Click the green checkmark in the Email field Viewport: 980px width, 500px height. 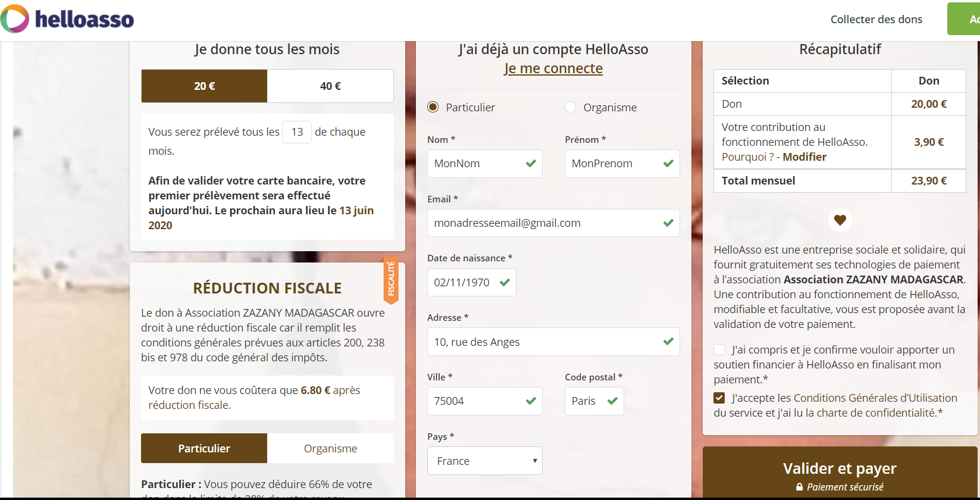pos(668,223)
